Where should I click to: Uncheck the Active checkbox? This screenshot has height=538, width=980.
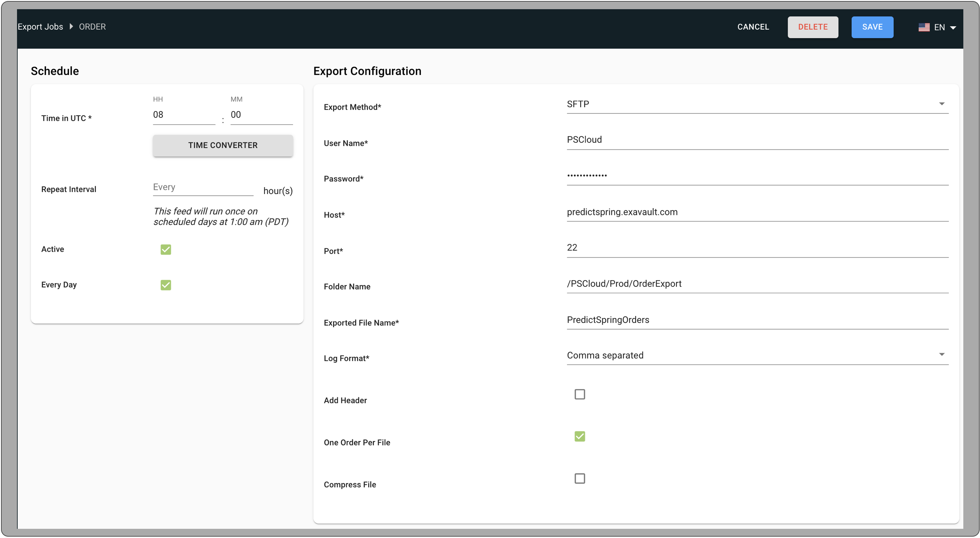pyautogui.click(x=165, y=249)
